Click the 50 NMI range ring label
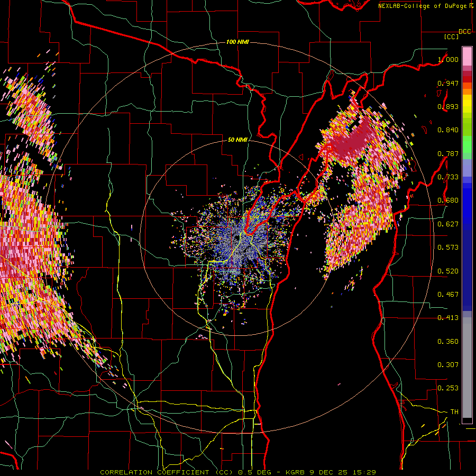The width and height of the screenshot is (476, 476). point(237,140)
